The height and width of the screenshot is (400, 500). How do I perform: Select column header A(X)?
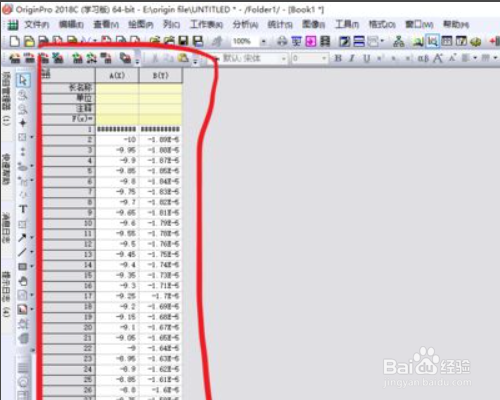coord(117,76)
